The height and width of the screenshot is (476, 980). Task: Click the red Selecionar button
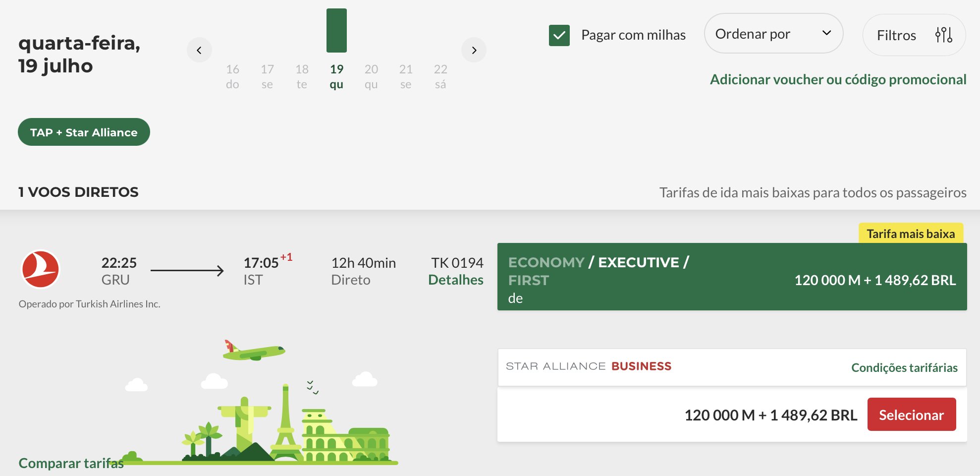(912, 415)
